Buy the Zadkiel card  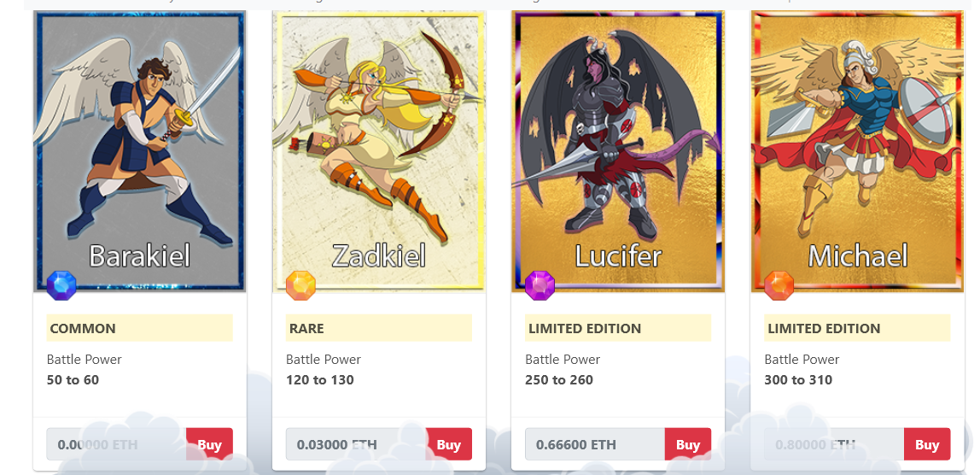449,444
